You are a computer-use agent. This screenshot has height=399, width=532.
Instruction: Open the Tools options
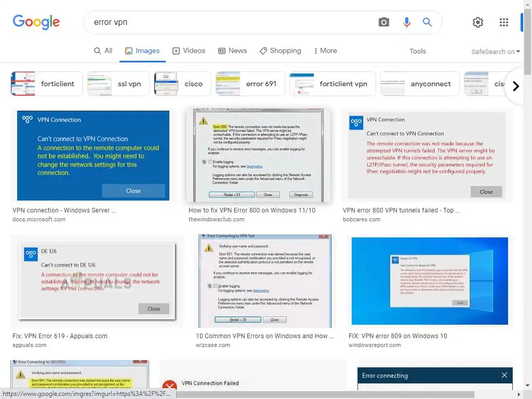[418, 51]
